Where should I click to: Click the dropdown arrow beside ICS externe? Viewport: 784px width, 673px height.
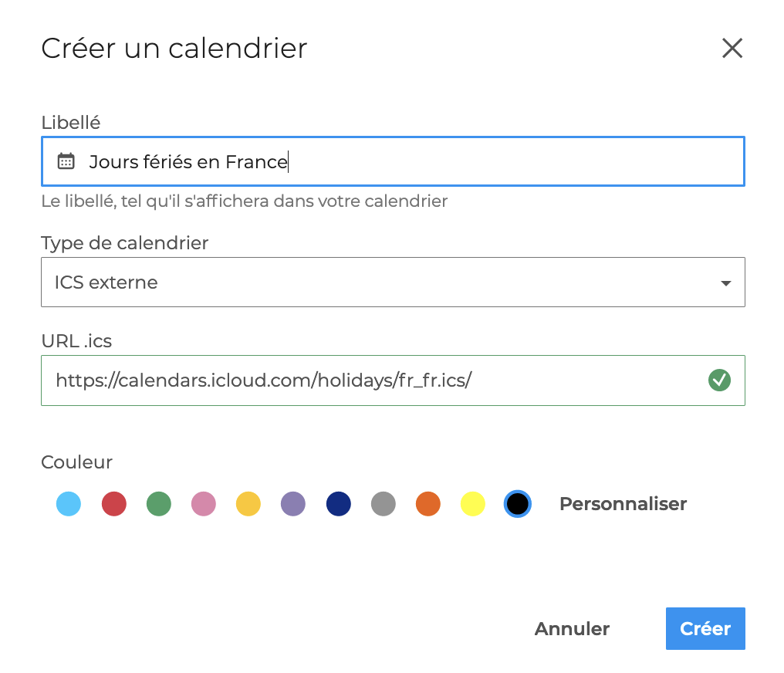tap(725, 283)
